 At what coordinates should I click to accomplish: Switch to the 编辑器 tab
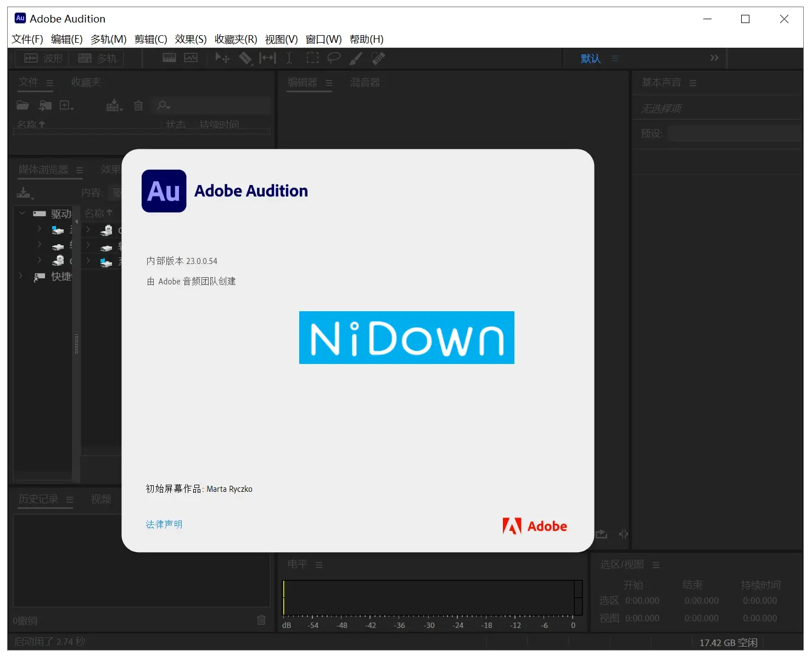coord(303,82)
